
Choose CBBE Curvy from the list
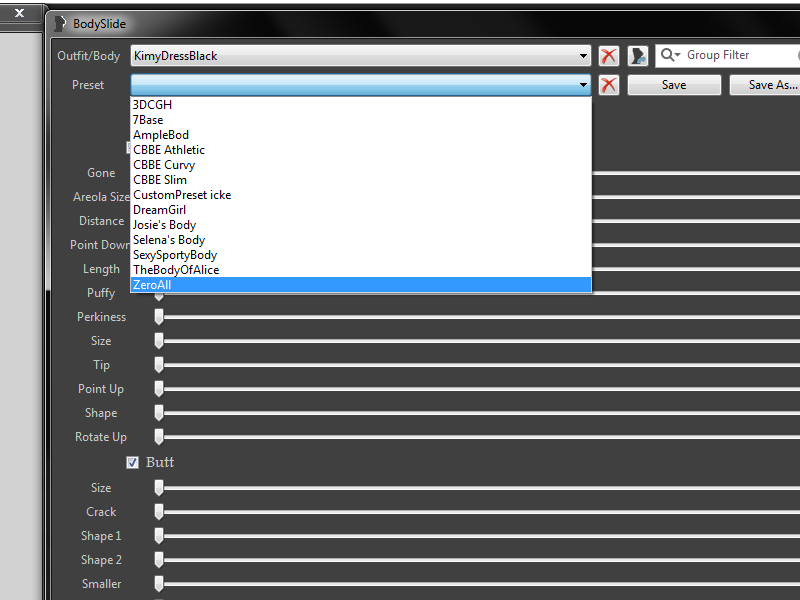(x=361, y=165)
